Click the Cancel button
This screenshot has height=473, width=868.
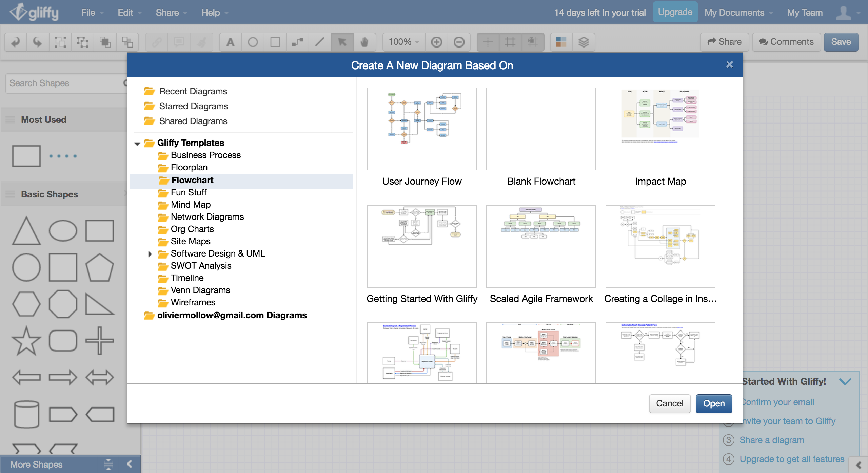(670, 403)
